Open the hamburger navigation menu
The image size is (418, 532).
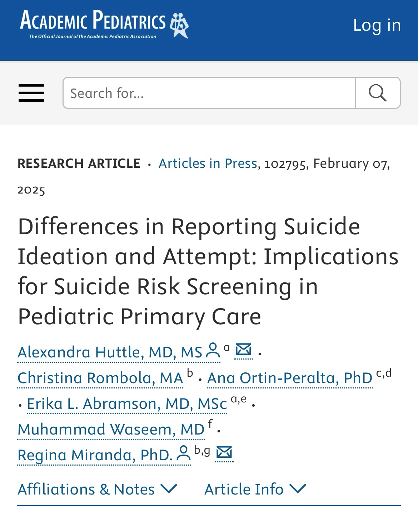coord(31,93)
